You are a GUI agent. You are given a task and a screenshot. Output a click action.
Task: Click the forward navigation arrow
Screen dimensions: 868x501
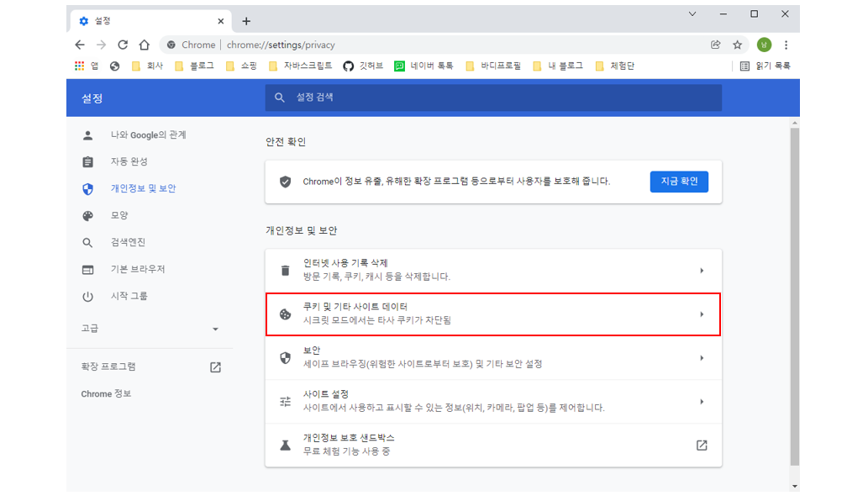click(102, 45)
